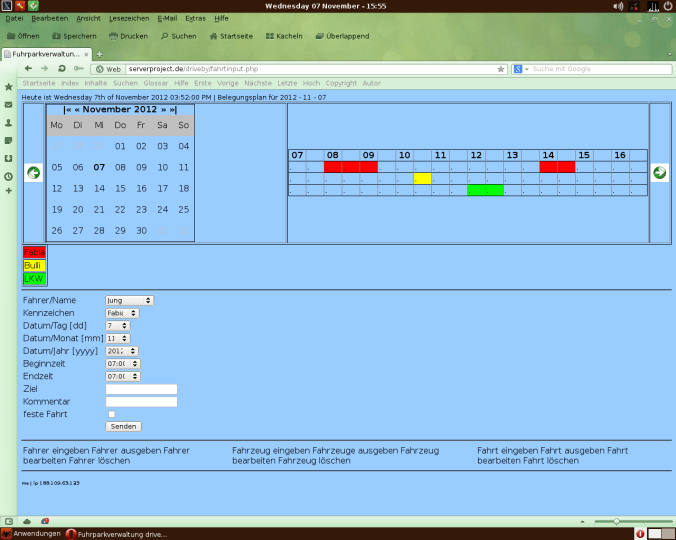Image resolution: width=676 pixels, height=540 pixels.
Task: Adjust the zoom slider in status bar
Action: click(616, 521)
